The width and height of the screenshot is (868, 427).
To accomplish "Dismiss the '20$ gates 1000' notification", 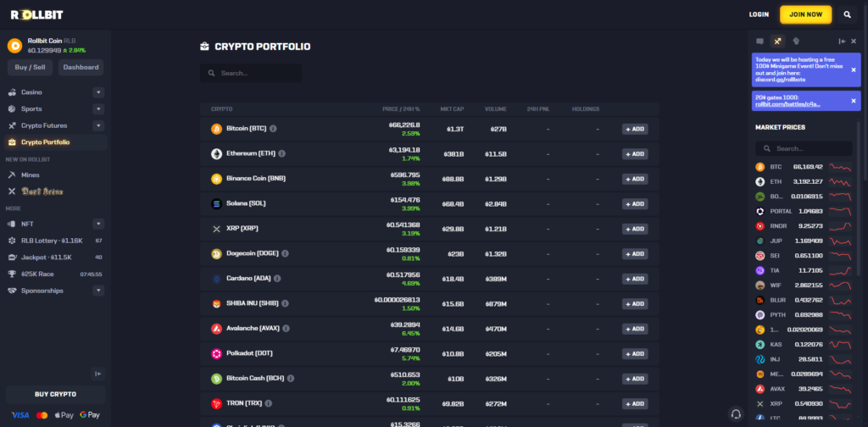I will click(x=853, y=101).
